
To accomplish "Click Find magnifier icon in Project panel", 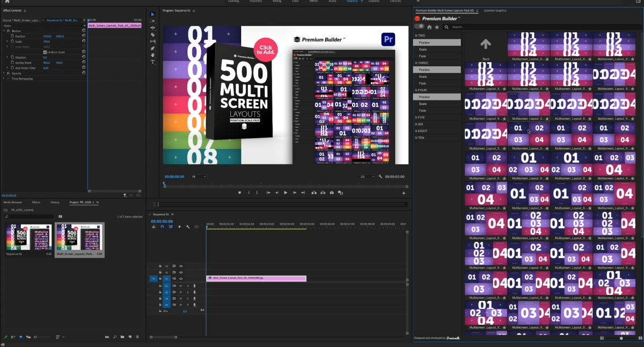I will coord(115,337).
